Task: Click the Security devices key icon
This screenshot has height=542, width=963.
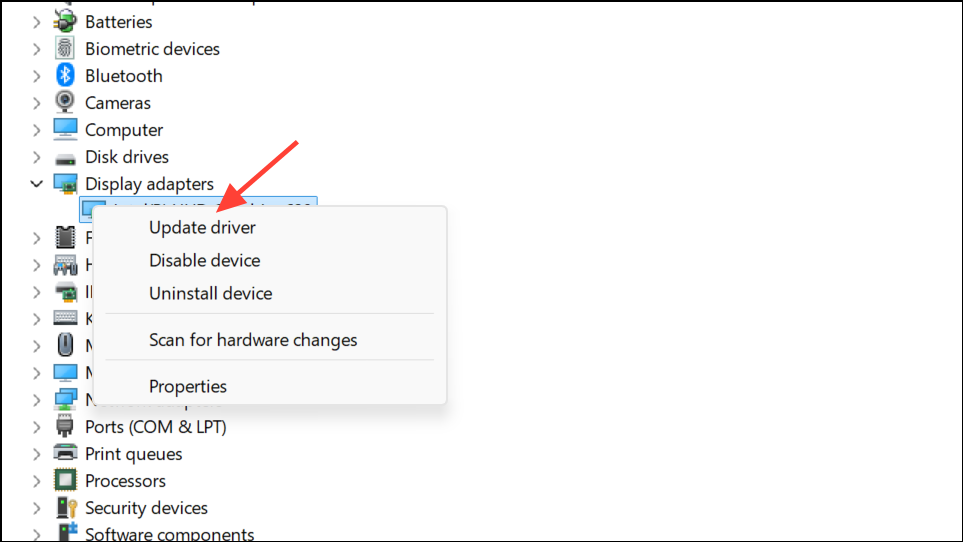Action: [66, 508]
